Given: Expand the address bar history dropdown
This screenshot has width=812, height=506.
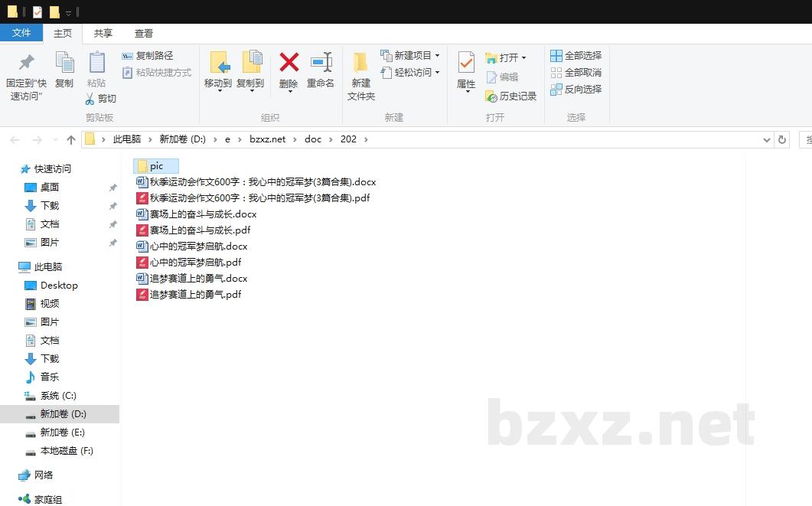Looking at the screenshot, I should click(x=767, y=139).
